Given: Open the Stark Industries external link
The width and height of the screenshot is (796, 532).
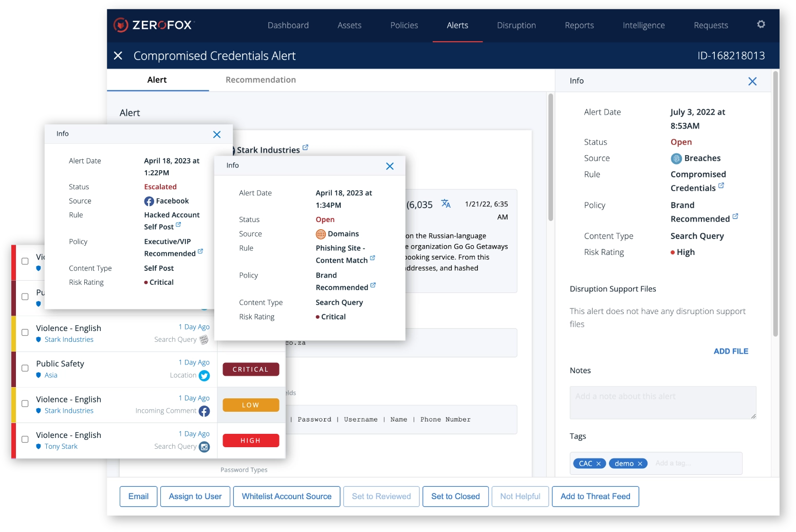Looking at the screenshot, I should pos(305,146).
